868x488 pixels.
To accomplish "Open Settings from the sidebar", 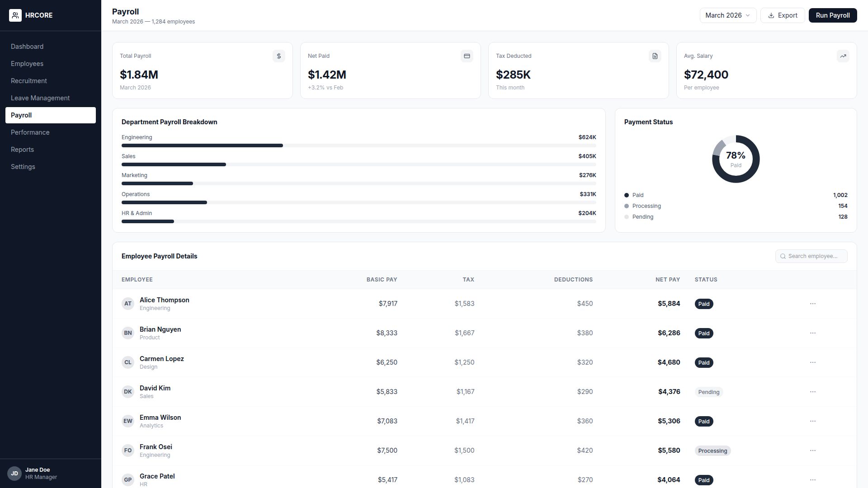I will point(51,167).
